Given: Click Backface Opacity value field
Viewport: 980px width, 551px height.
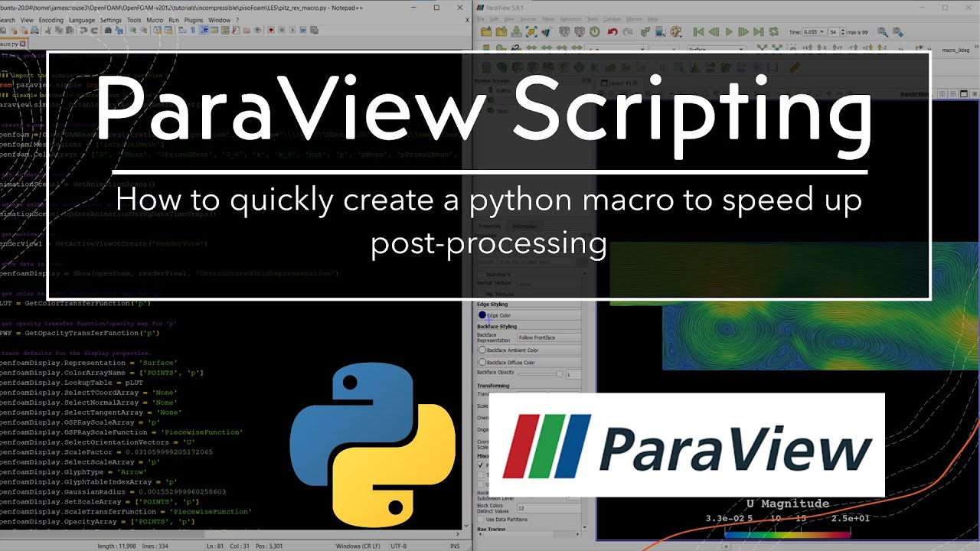Looking at the screenshot, I should [573, 374].
